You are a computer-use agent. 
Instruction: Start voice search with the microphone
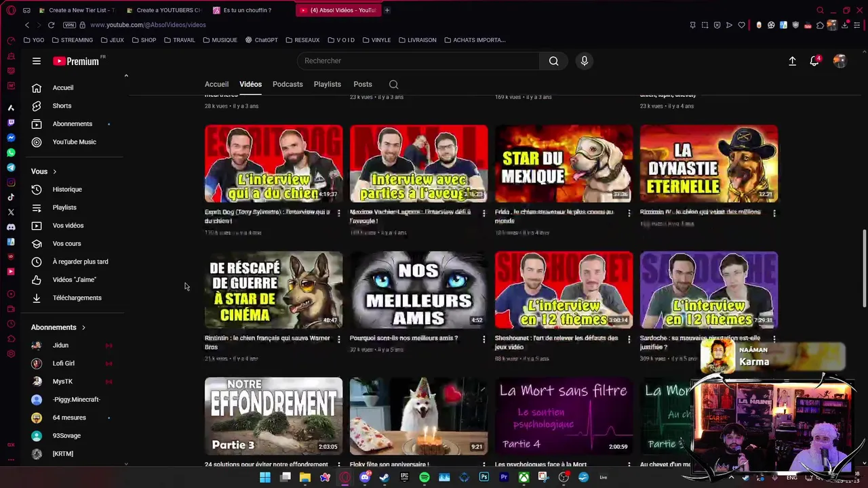tap(585, 61)
